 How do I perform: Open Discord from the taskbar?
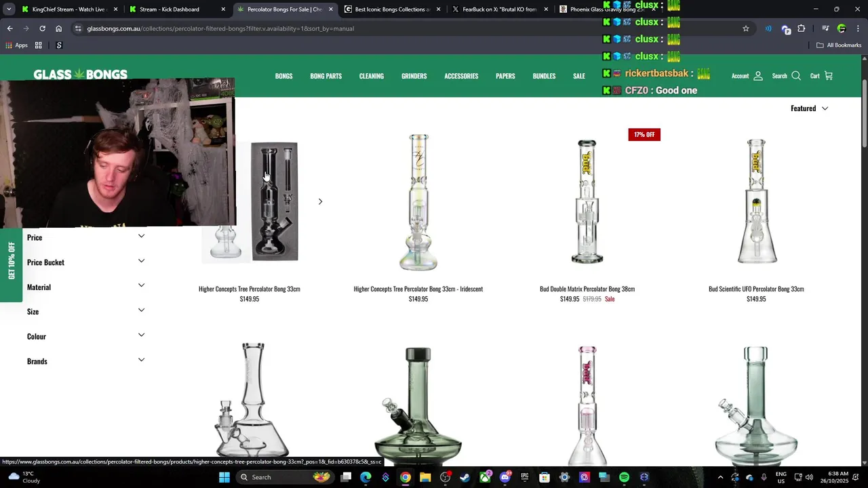pyautogui.click(x=505, y=477)
